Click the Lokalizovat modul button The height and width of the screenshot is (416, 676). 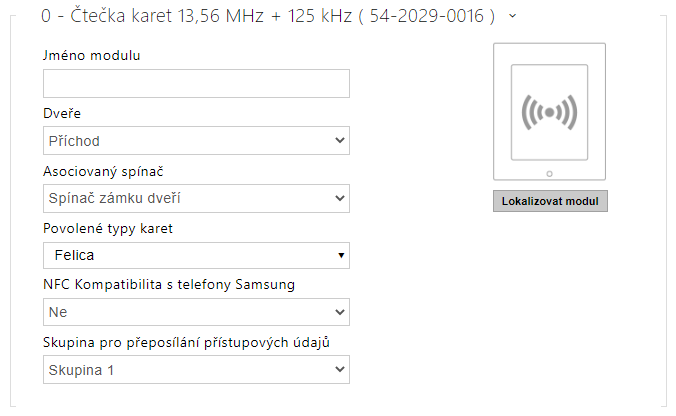click(550, 201)
